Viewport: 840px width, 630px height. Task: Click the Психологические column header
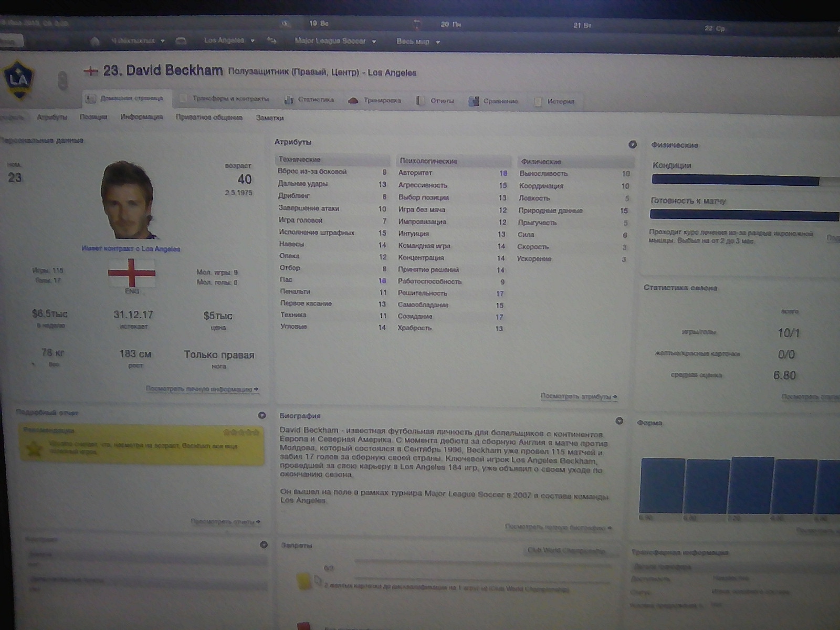(453, 161)
